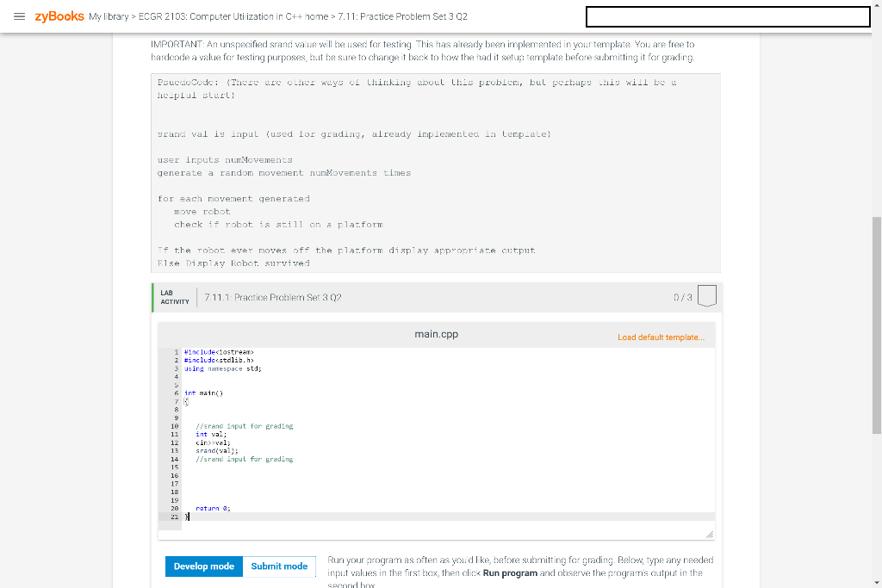Click the LAB ACTIVITY badge

pos(174,296)
